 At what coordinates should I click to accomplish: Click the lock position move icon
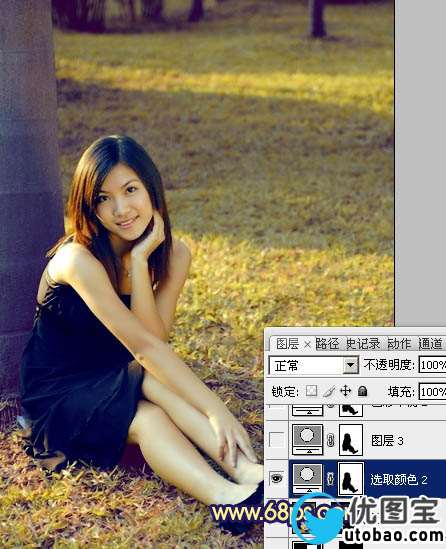(346, 391)
